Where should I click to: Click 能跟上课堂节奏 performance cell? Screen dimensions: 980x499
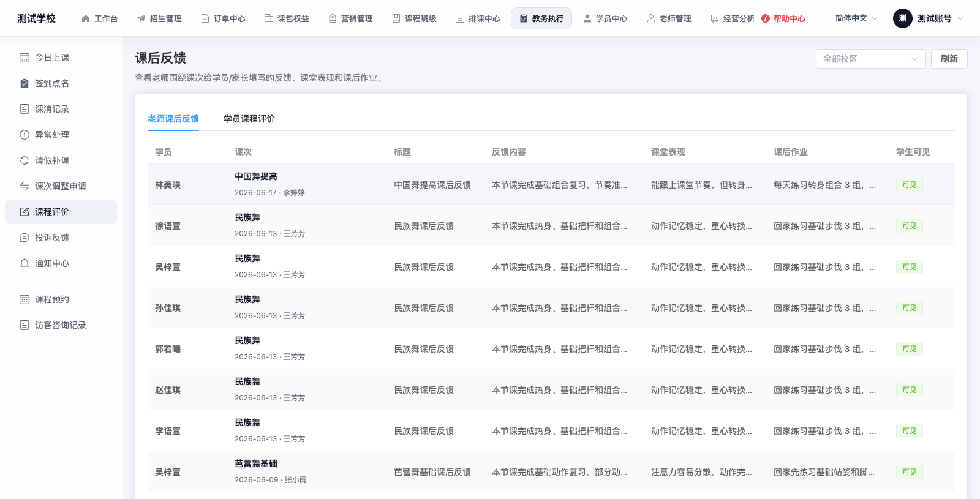tap(701, 185)
